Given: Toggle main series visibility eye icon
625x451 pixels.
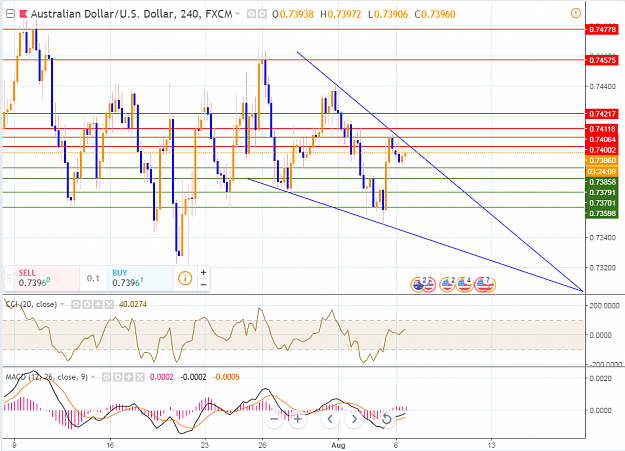Looking at the screenshot, I should [x=251, y=14].
